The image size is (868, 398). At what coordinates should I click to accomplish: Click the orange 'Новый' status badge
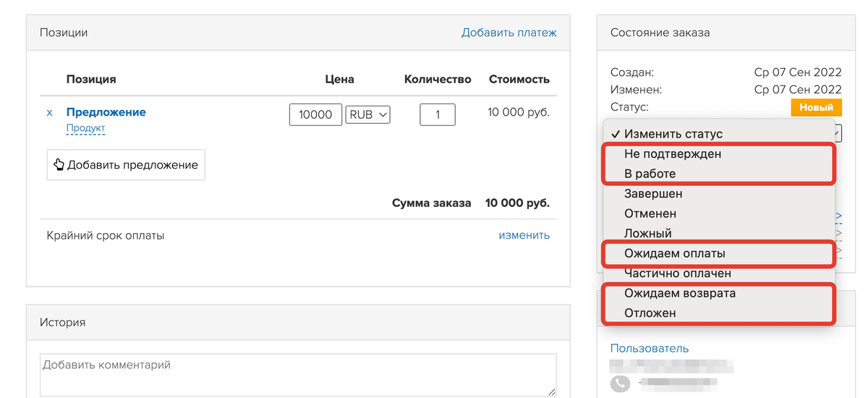(x=817, y=107)
